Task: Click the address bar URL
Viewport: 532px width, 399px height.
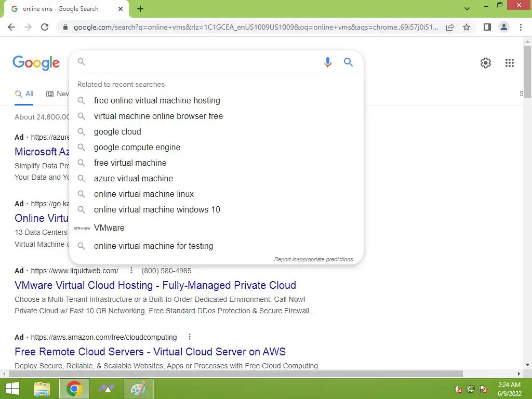Action: click(256, 27)
